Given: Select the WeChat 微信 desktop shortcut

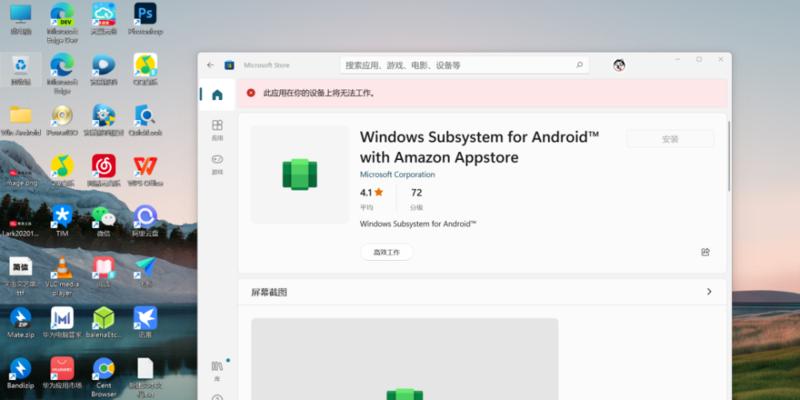Looking at the screenshot, I should (104, 221).
